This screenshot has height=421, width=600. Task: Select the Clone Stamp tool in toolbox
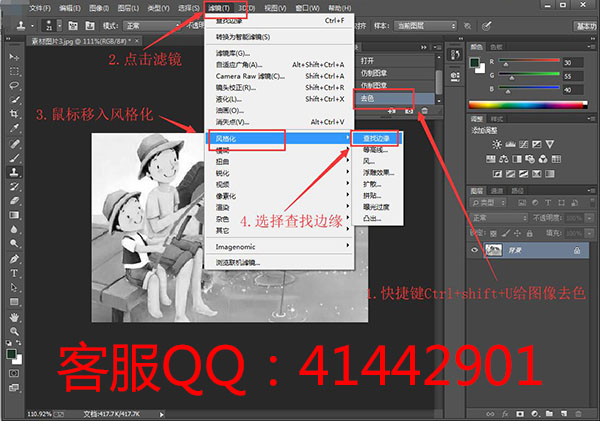(x=14, y=172)
